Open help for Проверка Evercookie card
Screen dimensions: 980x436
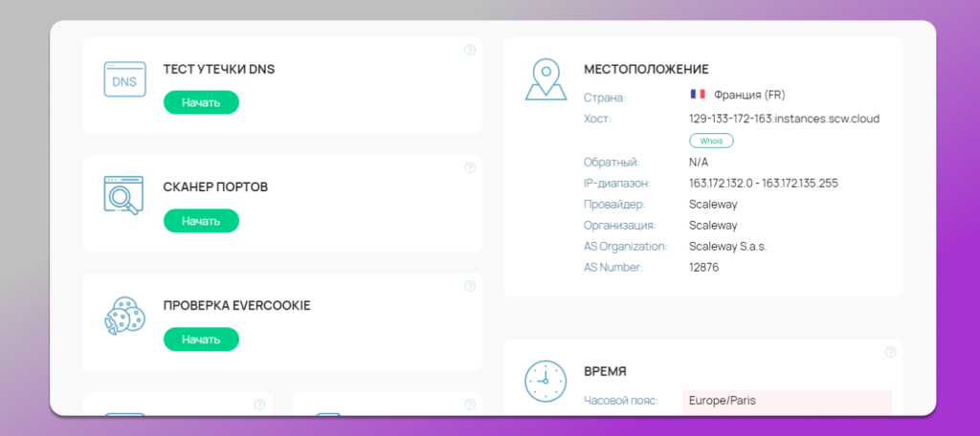coord(470,286)
